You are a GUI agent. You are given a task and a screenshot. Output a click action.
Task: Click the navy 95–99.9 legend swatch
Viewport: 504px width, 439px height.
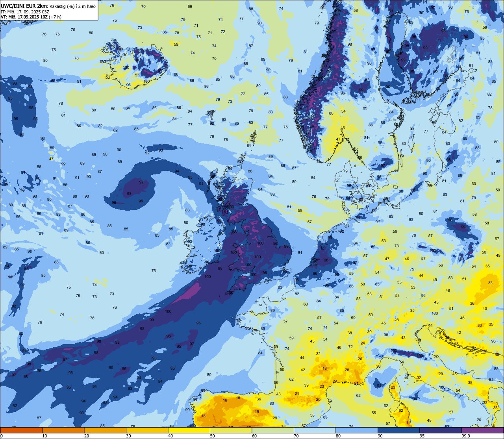(441, 430)
